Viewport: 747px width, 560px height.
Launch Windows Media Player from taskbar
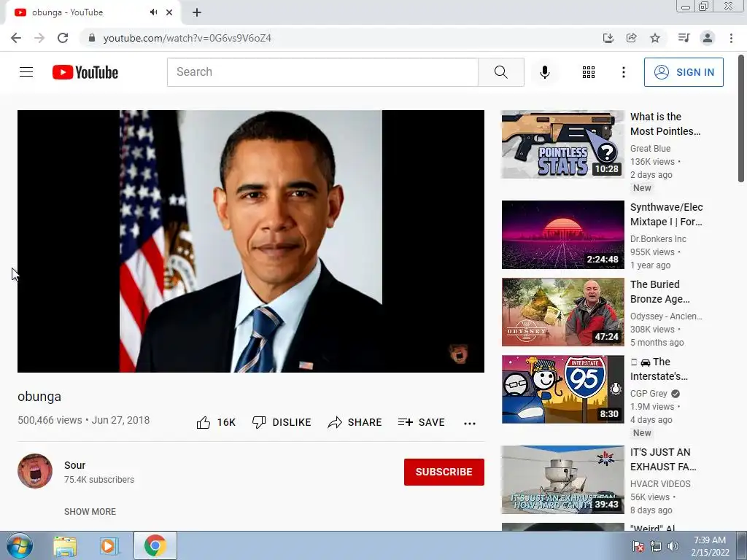point(109,546)
